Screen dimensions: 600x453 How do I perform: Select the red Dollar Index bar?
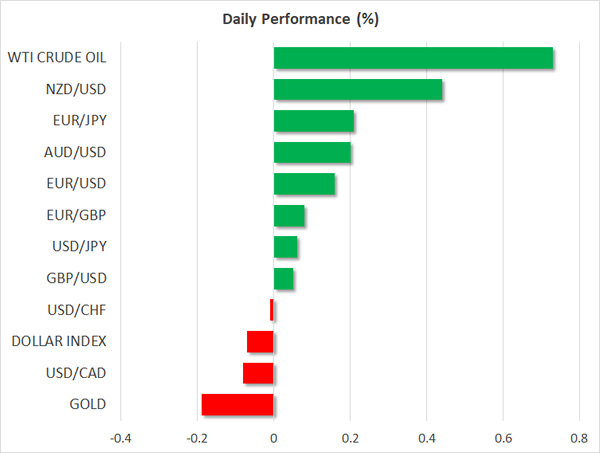[x=260, y=342]
